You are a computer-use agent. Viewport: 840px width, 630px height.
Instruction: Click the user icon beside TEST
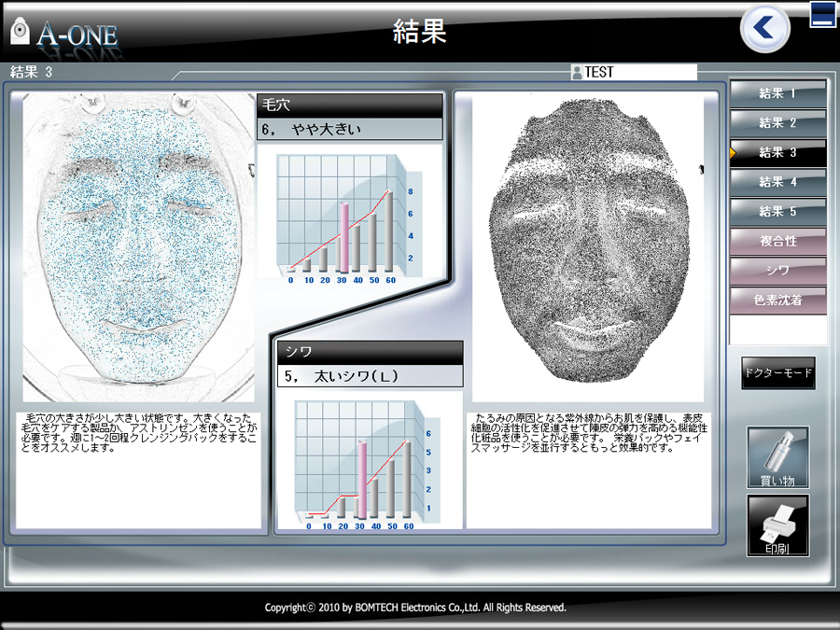577,73
